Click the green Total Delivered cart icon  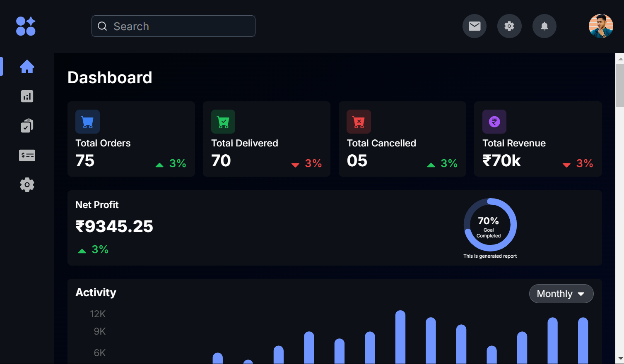pos(223,122)
